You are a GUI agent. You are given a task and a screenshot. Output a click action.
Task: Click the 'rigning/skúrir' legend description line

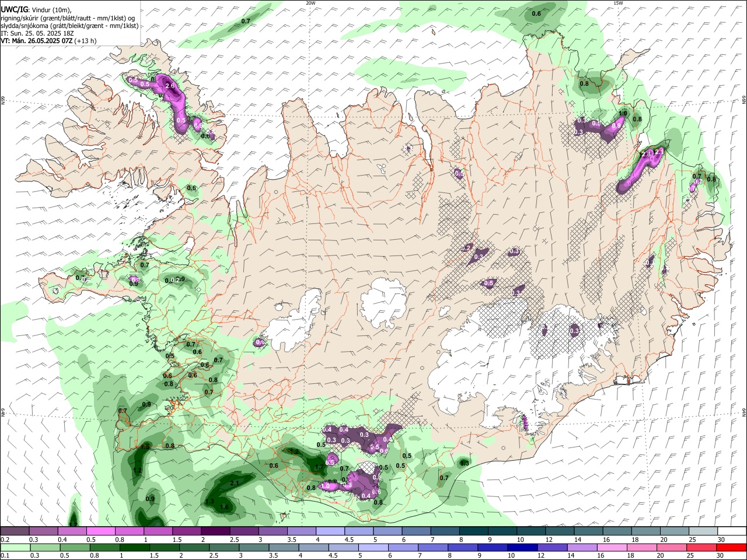pyautogui.click(x=68, y=18)
